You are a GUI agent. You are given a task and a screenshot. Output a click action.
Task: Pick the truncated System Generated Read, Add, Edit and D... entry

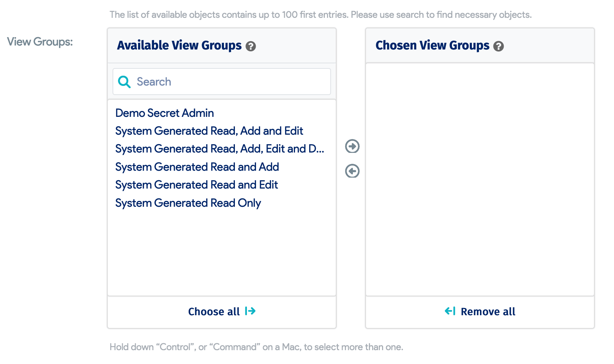(219, 149)
